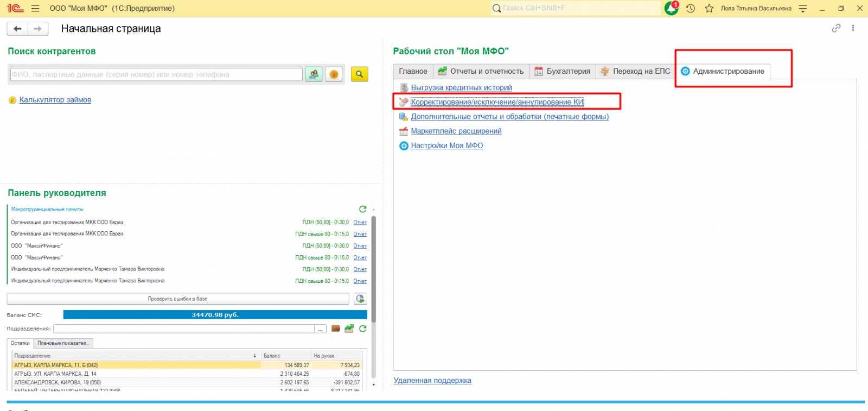Select row АЛЕКСАНДРОВСК, КИРОВА, 19 (050)

(x=187, y=383)
